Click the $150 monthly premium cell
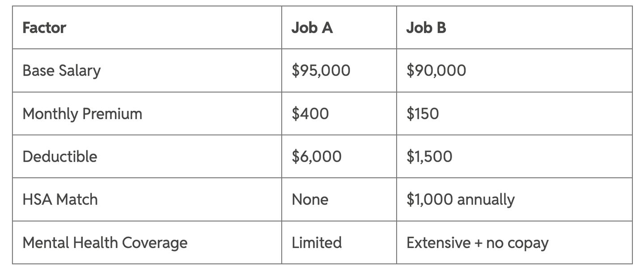Screen dimensions: 644x269 [x=423, y=113]
